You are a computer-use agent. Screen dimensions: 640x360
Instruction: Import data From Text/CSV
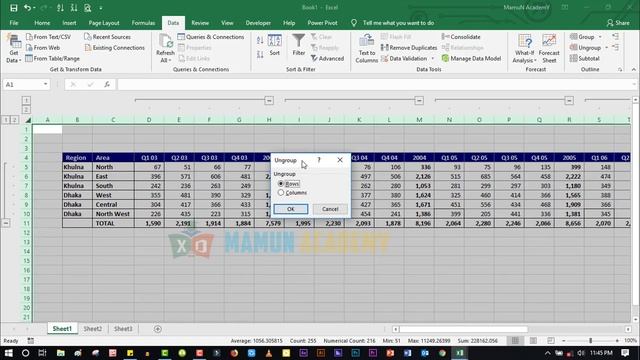[x=49, y=37]
